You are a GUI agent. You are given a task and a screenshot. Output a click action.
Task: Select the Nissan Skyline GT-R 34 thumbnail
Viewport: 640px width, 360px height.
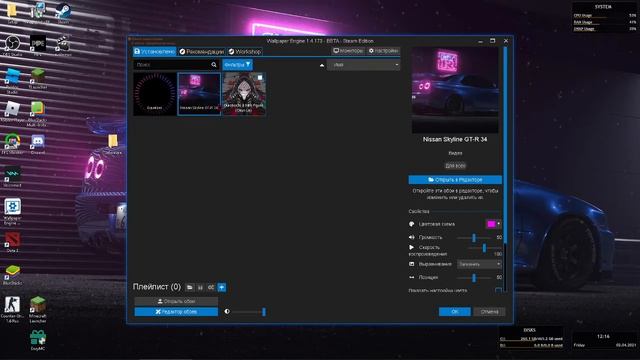199,94
